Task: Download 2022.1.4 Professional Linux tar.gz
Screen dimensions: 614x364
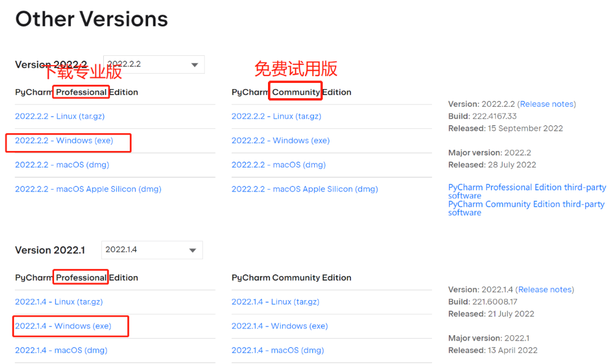Action: 59,301
